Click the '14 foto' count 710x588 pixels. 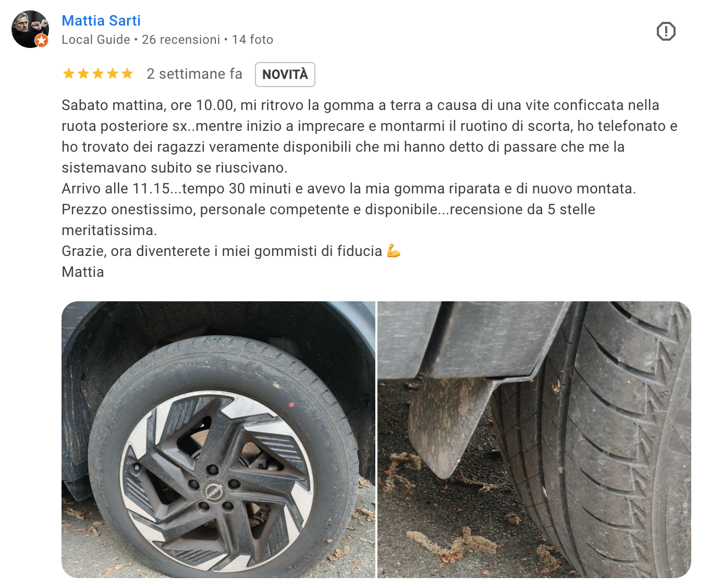[253, 40]
